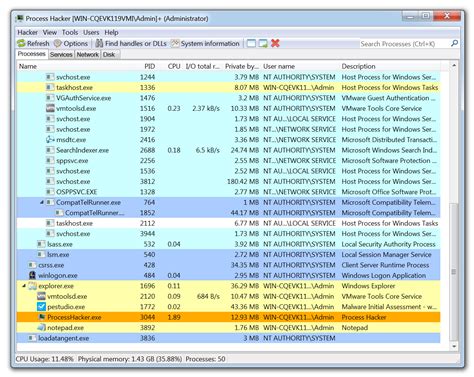Open the Tools menu
The image size is (474, 377).
coord(70,32)
